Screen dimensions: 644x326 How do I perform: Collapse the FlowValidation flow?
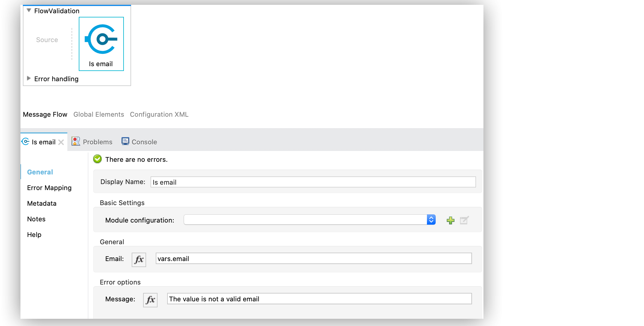[29, 10]
